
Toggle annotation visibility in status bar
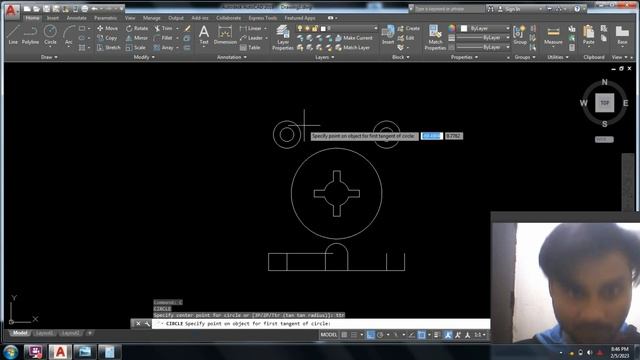448,335
